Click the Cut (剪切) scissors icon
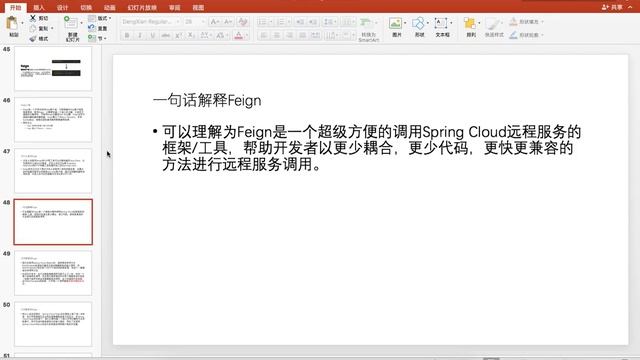 33,18
